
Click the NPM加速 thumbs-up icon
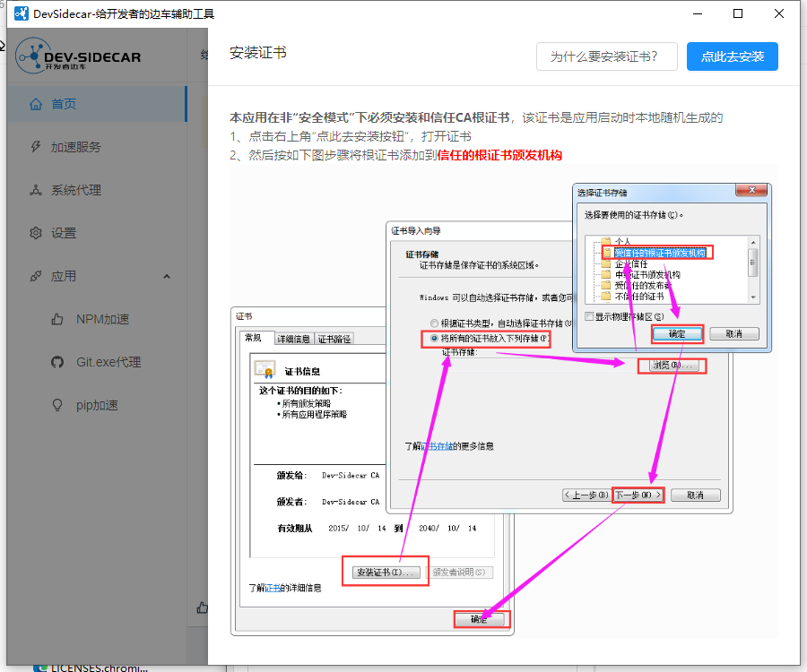tap(57, 319)
